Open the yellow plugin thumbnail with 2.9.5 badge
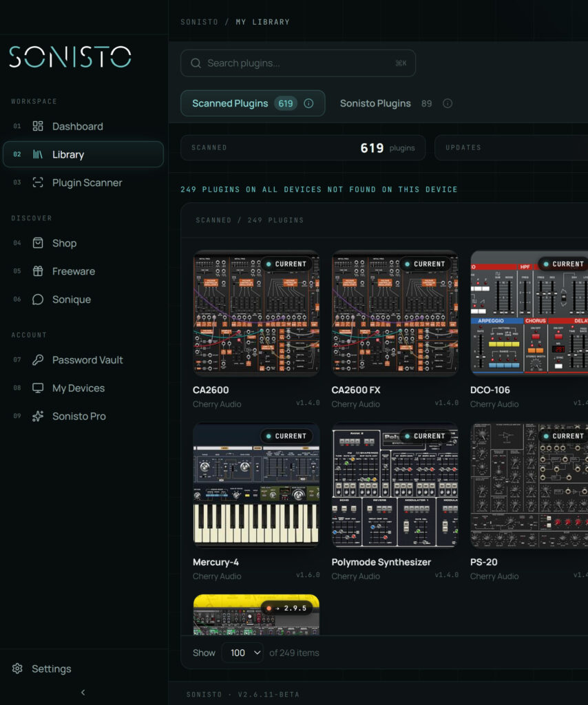Viewport: 588px width, 705px height. point(256,615)
